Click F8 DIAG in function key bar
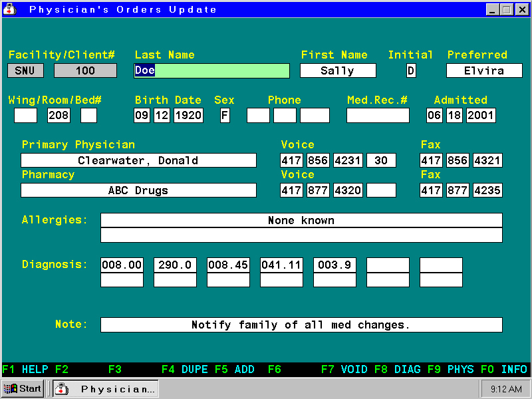This screenshot has width=532, height=399. click(397, 369)
